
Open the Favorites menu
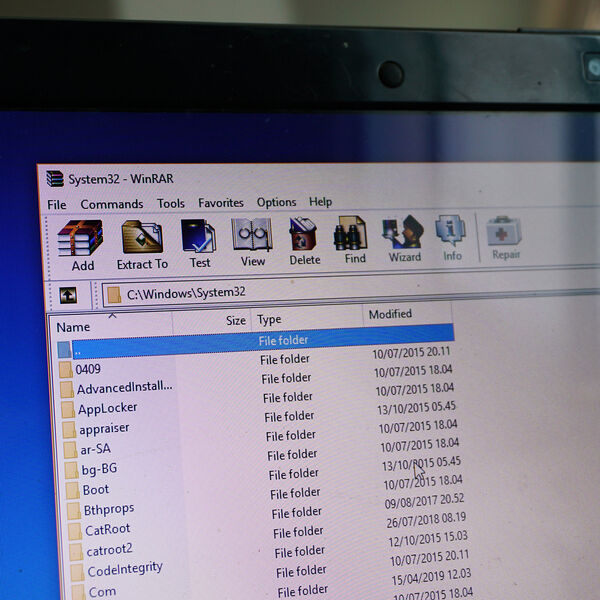click(x=220, y=203)
